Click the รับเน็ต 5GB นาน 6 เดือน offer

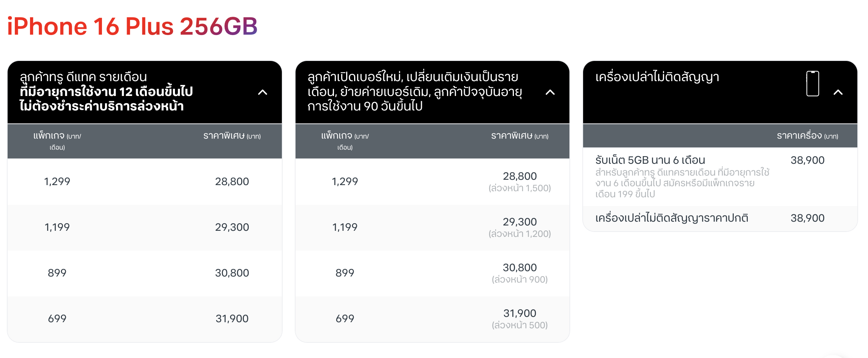650,160
